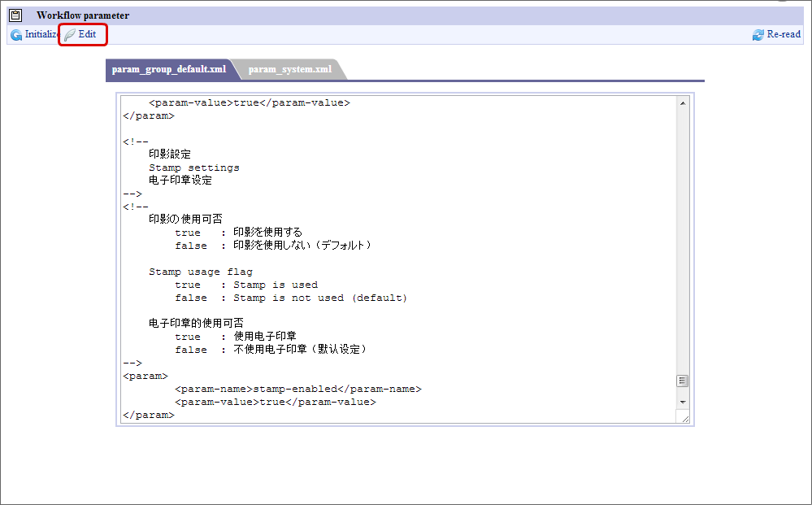Click the textarea resize grip corner
Viewport: 812px width, 505px height.
click(684, 417)
